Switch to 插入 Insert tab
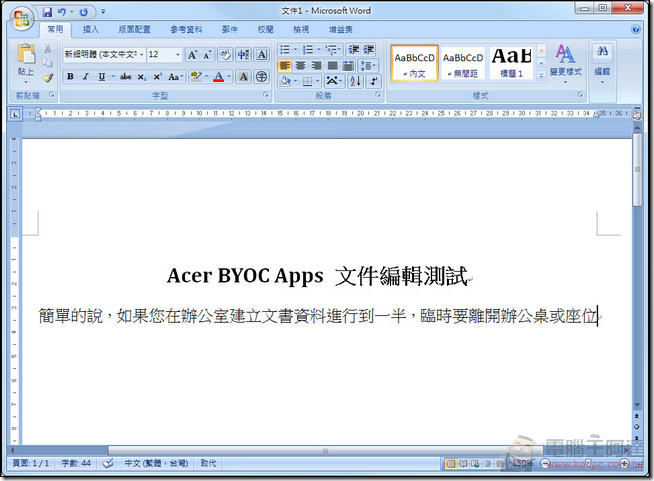 pyautogui.click(x=91, y=29)
